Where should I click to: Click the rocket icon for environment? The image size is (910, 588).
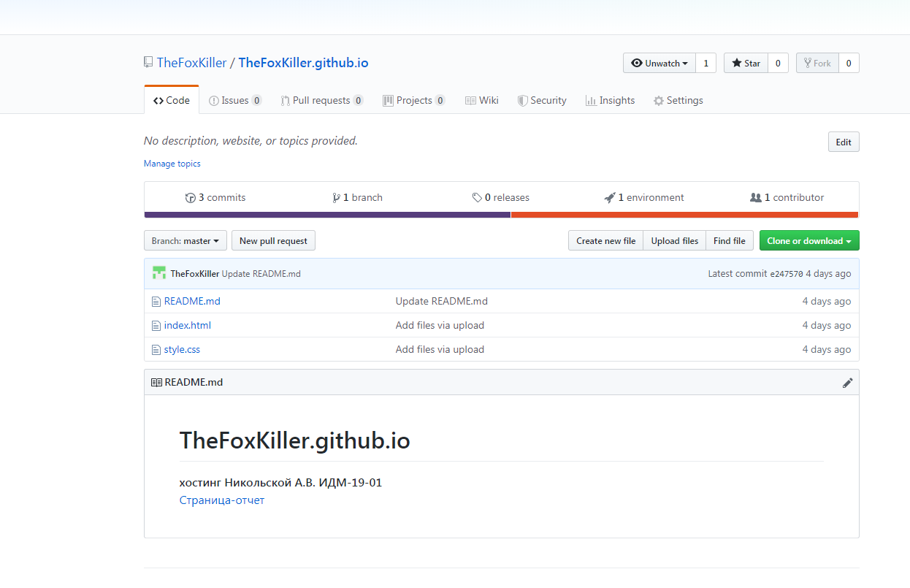click(x=610, y=198)
